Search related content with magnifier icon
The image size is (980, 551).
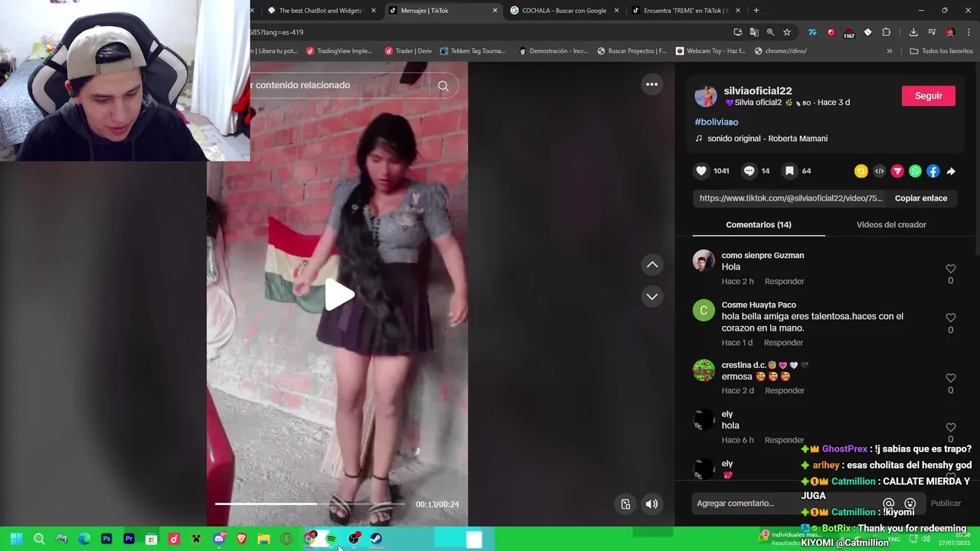pos(443,86)
